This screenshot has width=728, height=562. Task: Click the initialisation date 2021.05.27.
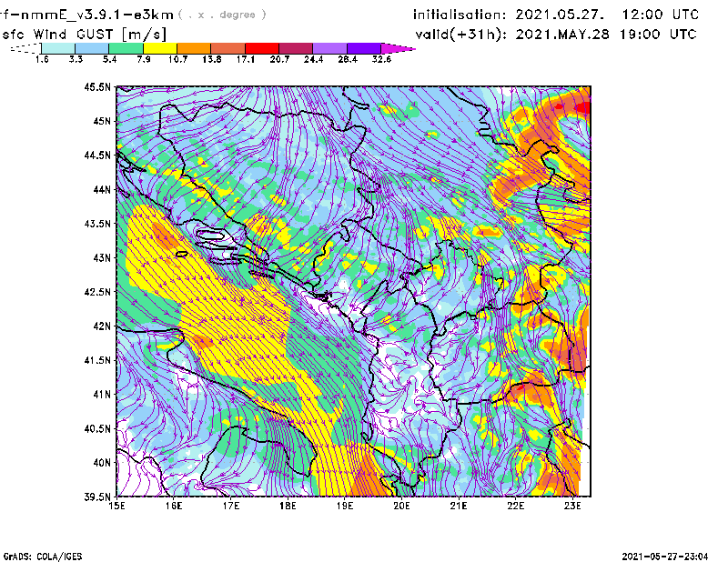560,15
